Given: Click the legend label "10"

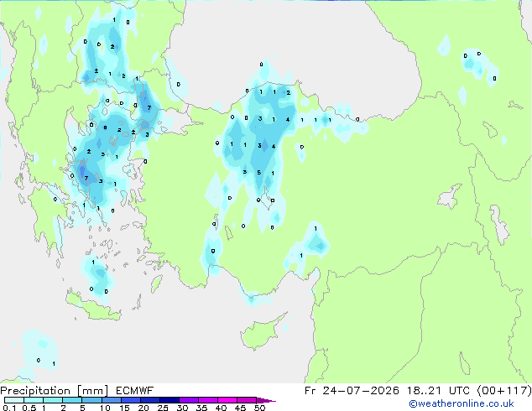Looking at the screenshot, I should [105, 408].
